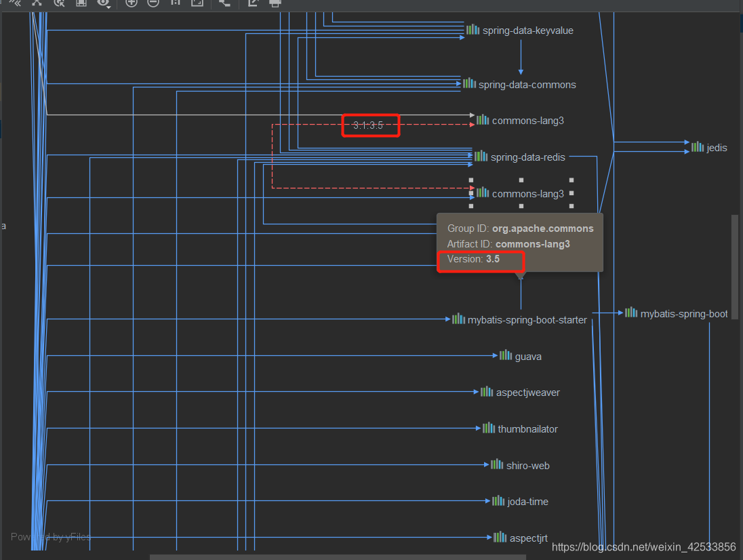The width and height of the screenshot is (743, 560).
Task: Click the Artifact ID commons-lang3 tooltip line
Action: (x=508, y=244)
